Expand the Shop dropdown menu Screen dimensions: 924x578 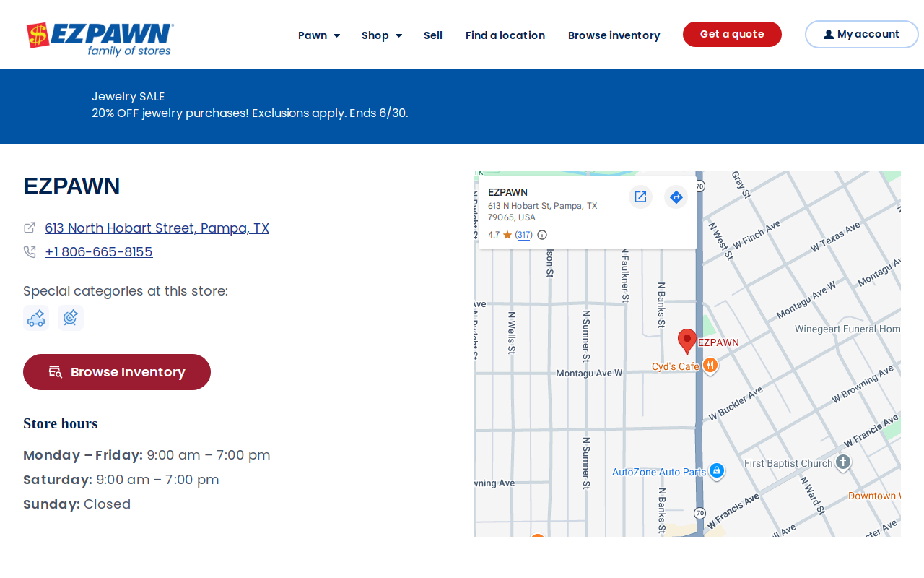tap(382, 35)
